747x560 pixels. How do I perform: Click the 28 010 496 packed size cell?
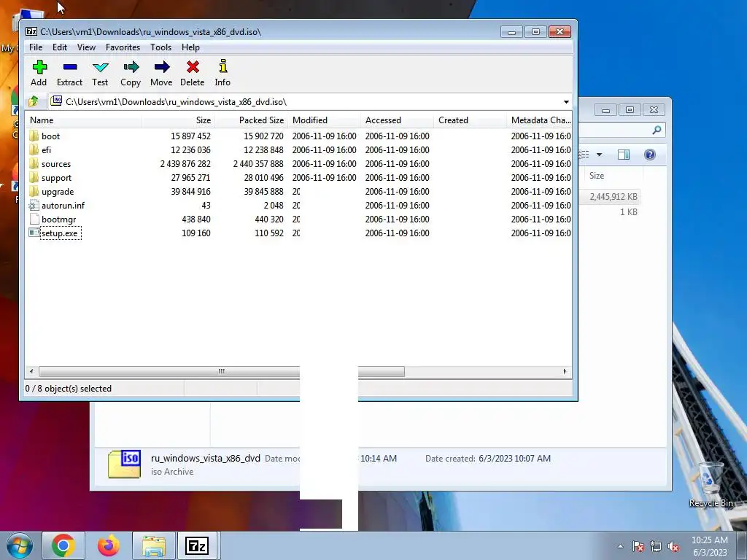[x=263, y=178]
